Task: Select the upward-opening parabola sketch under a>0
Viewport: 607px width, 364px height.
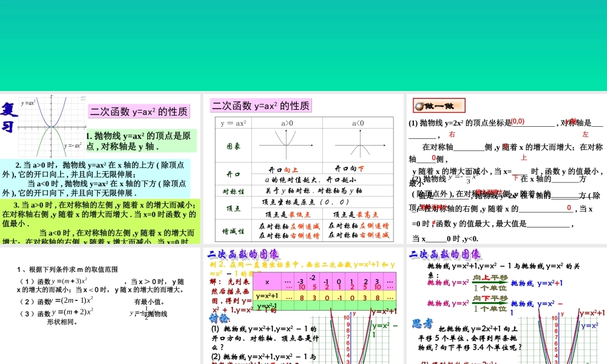Action: pos(287,145)
